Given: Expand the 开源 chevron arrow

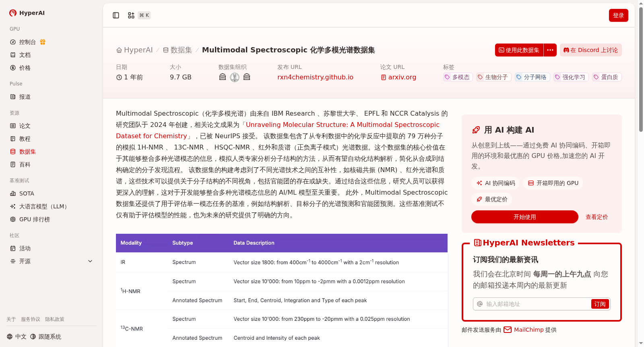Looking at the screenshot, I should click(x=90, y=261).
